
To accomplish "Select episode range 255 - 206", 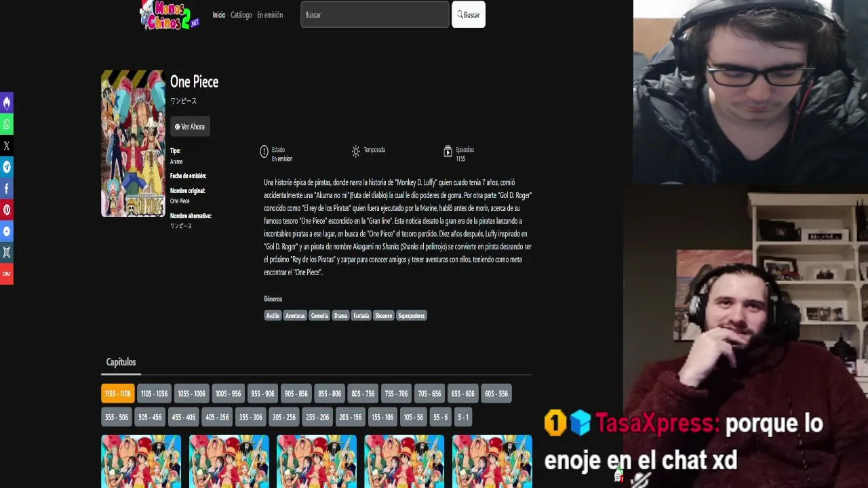I will click(x=317, y=418).
